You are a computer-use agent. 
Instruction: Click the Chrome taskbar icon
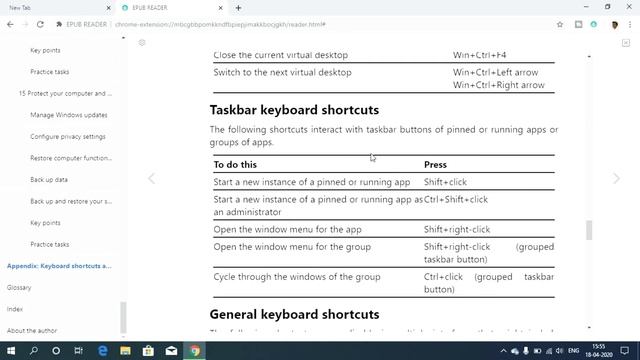(195, 351)
